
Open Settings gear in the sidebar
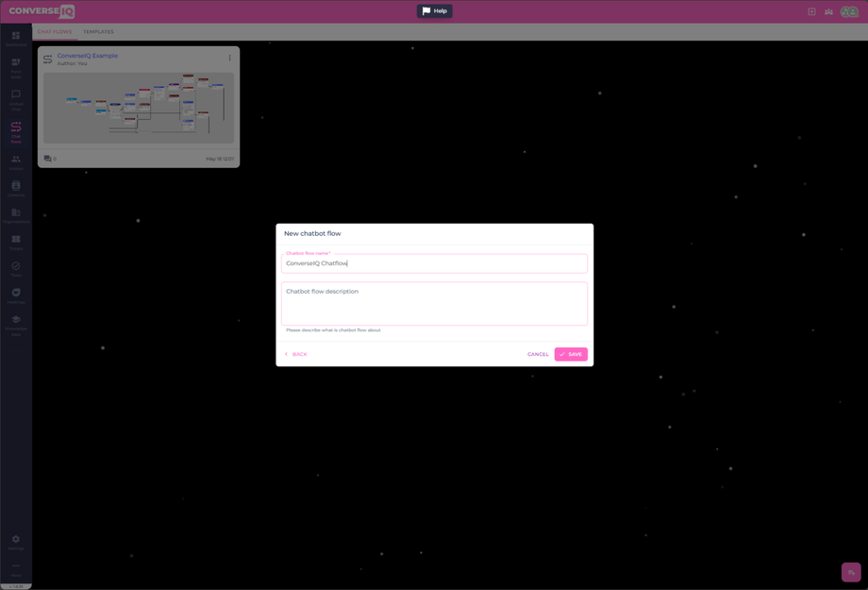pos(15,543)
